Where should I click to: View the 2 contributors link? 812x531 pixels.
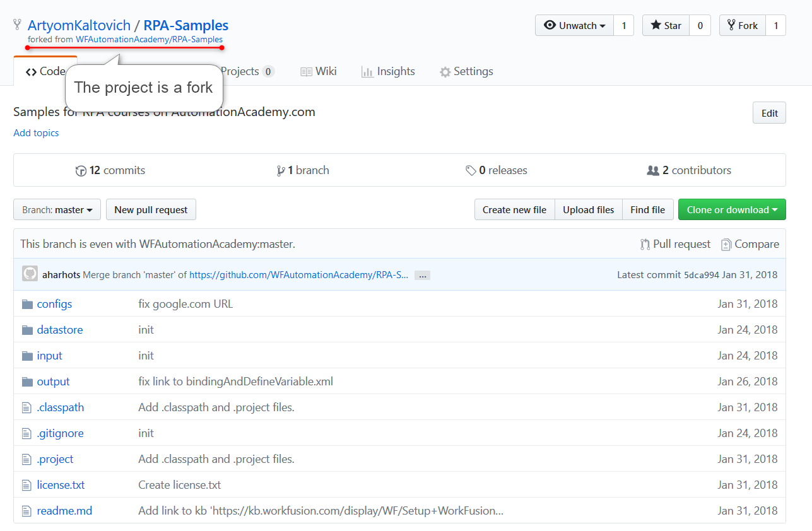pos(689,170)
